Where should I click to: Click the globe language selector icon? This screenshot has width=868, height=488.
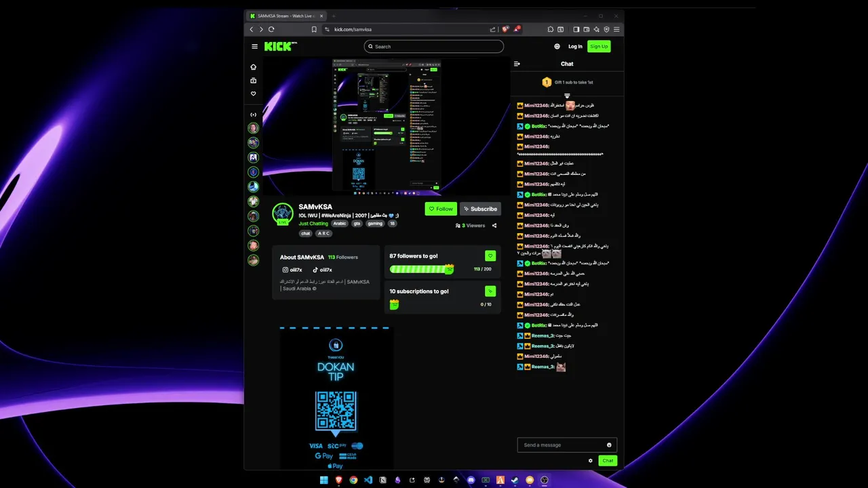tap(557, 47)
